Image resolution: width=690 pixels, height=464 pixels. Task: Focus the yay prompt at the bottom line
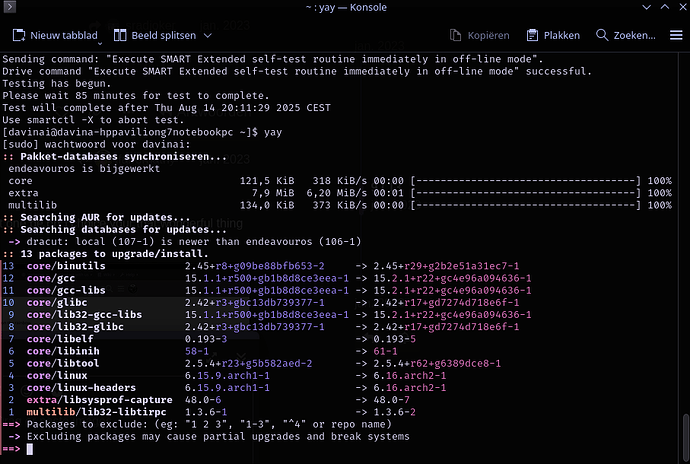[x=32, y=449]
